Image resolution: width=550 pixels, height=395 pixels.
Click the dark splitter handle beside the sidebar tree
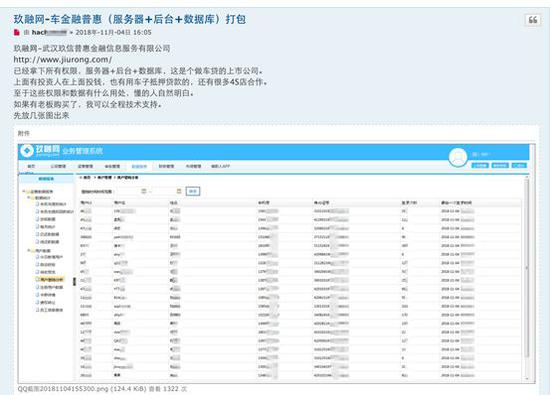tap(74, 281)
